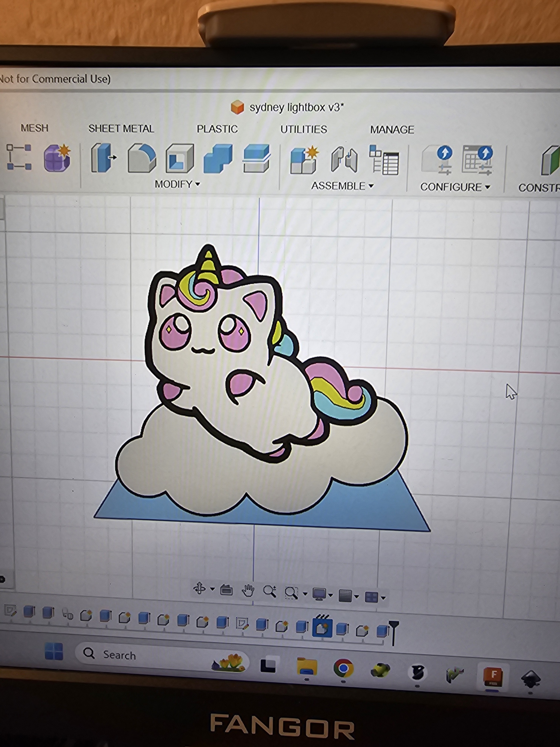The width and height of the screenshot is (560, 747).
Task: Switch to the SHEET METAL tab
Action: [x=121, y=128]
